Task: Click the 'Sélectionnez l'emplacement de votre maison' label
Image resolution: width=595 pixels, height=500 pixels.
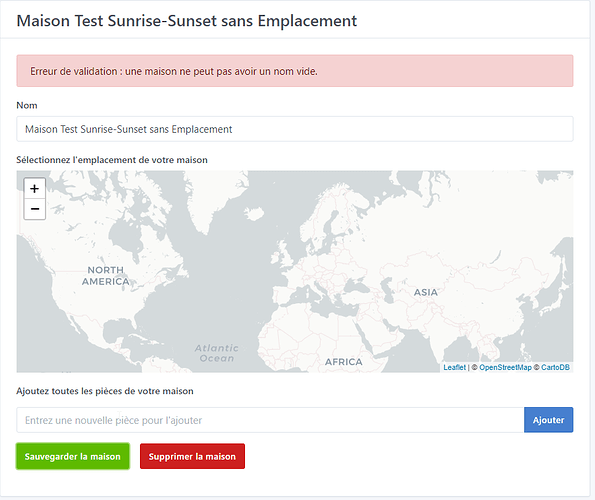Action: [x=112, y=160]
